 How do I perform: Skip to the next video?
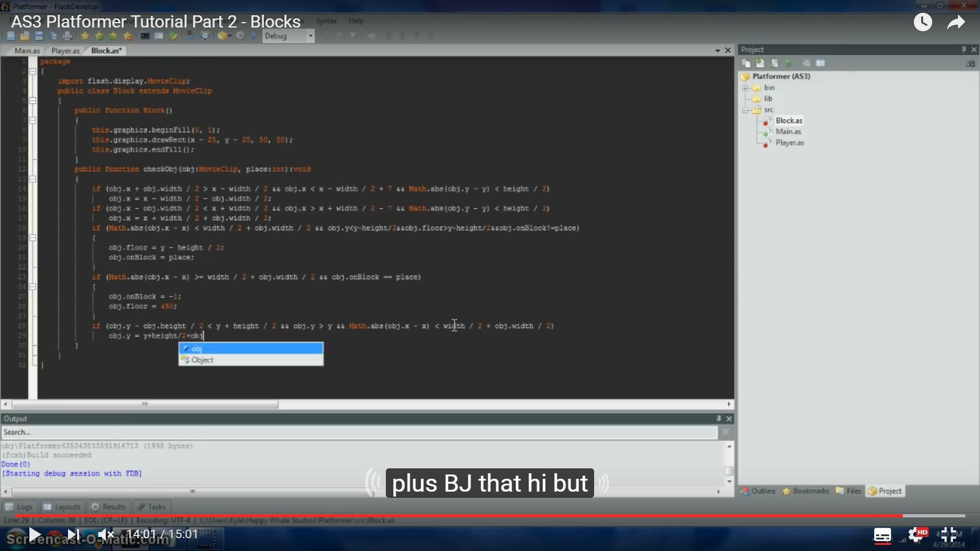pos(73,535)
